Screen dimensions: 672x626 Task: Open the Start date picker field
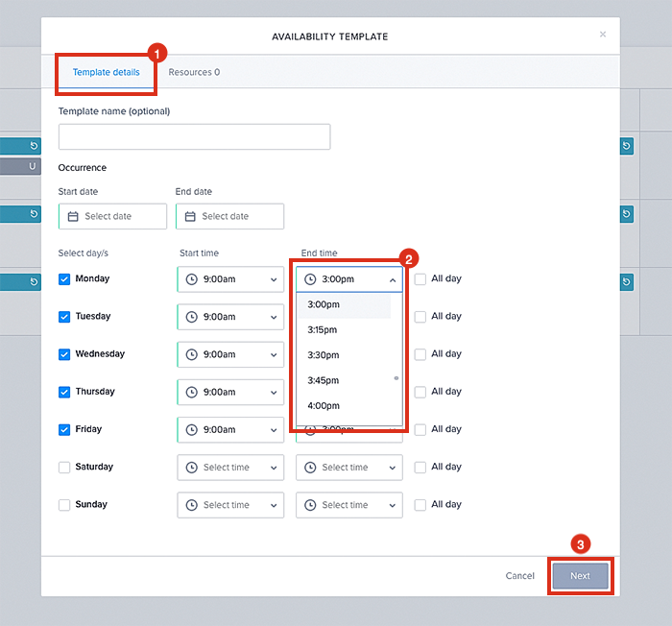tap(112, 216)
